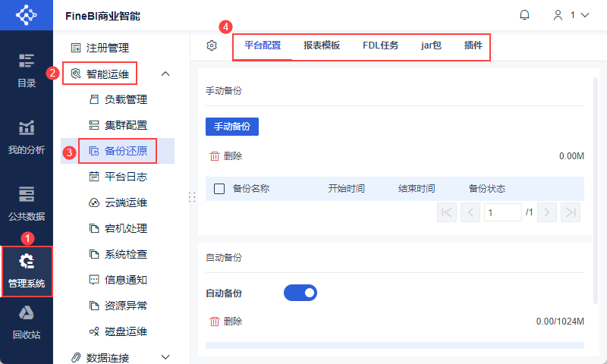Go to 我的分析 in left sidebar
The image size is (607, 364).
[x=27, y=127]
